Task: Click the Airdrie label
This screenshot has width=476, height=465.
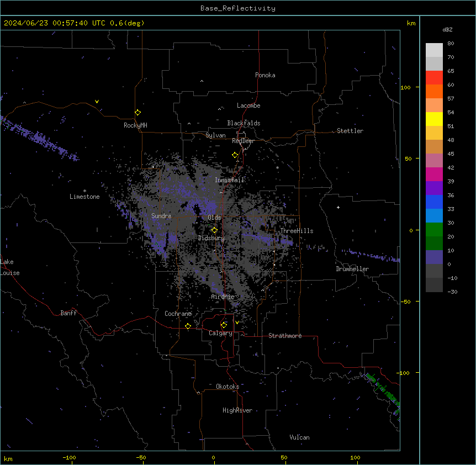Action: pyautogui.click(x=223, y=297)
